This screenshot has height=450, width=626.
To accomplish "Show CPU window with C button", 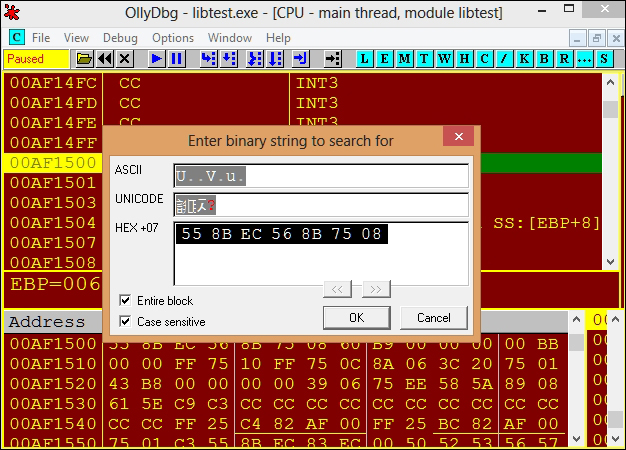I will [484, 59].
